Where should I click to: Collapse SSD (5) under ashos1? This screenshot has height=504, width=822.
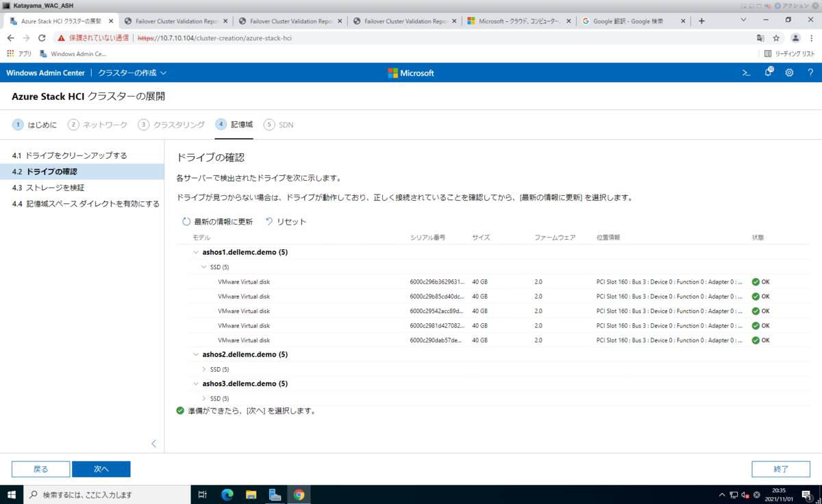203,267
